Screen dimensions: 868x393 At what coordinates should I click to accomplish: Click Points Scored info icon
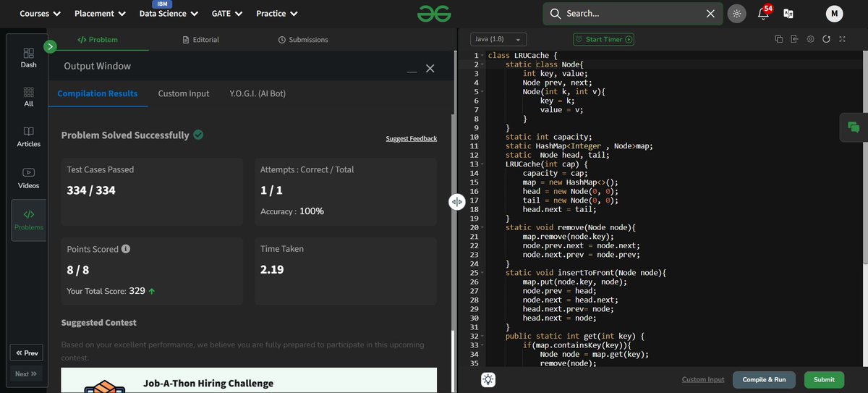tap(126, 249)
